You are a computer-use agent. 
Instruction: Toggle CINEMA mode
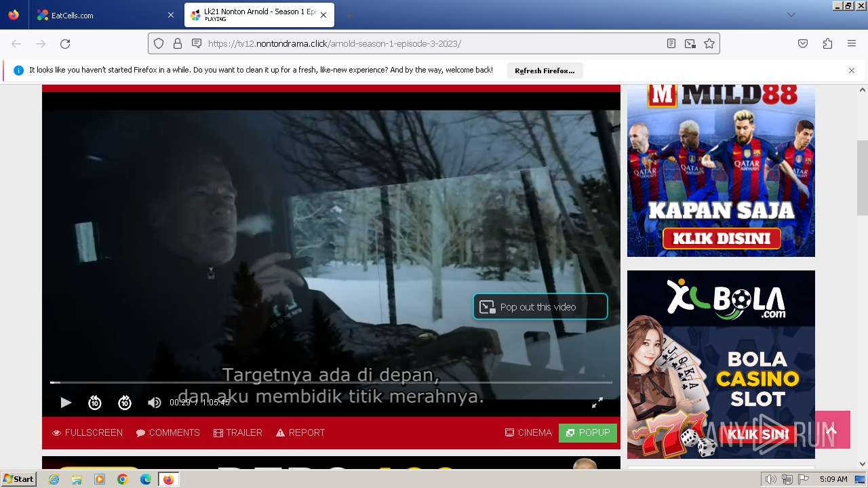[528, 432]
